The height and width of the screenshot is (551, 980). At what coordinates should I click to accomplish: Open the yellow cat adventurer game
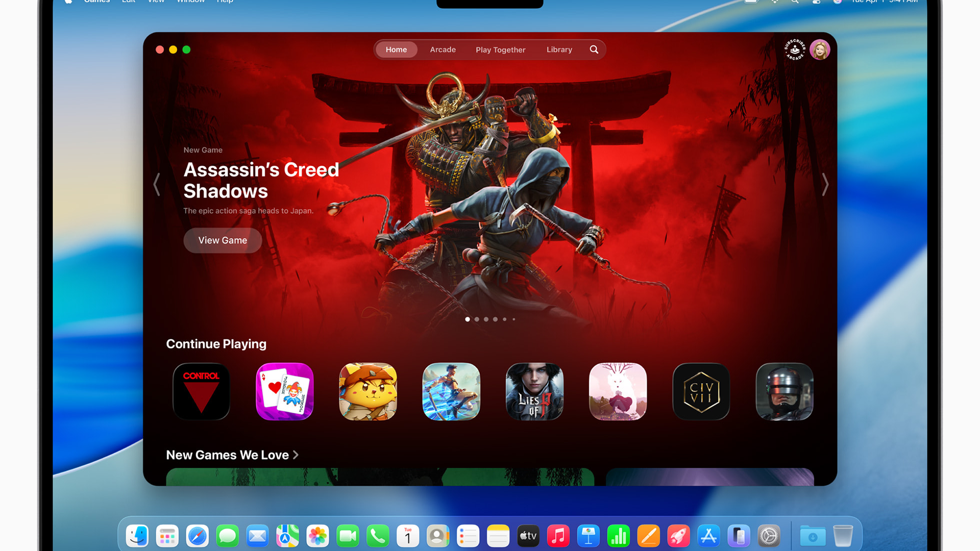click(x=368, y=391)
